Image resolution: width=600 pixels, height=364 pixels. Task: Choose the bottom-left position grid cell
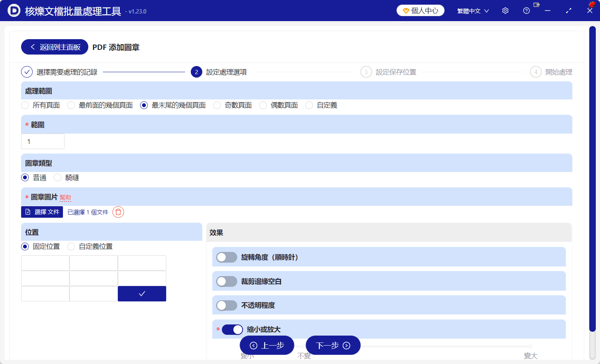pos(45,294)
